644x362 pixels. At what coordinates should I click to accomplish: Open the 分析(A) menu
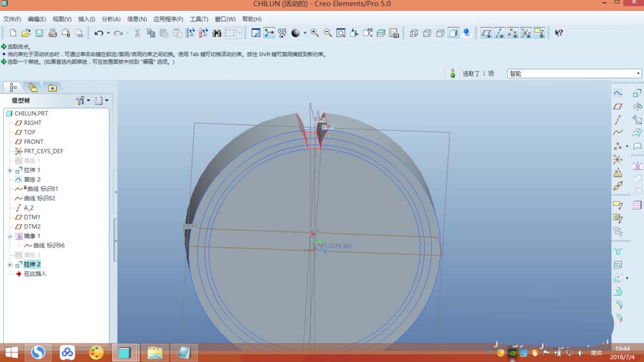pyautogui.click(x=111, y=19)
